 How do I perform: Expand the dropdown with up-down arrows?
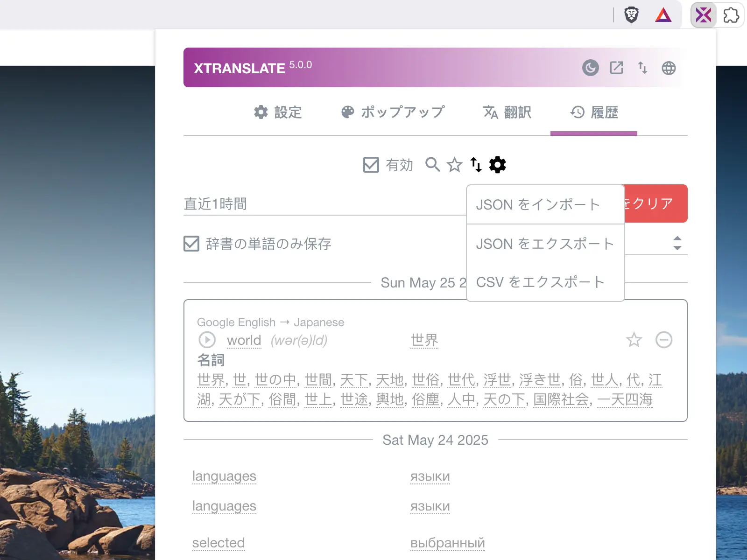pos(677,243)
